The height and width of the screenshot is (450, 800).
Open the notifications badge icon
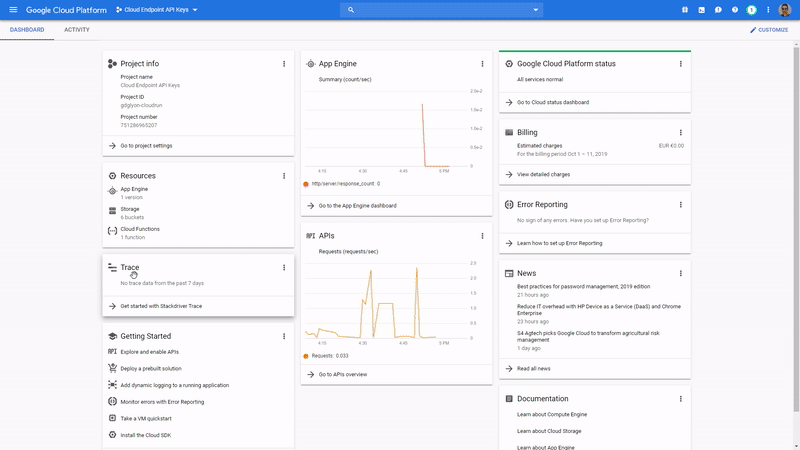752,10
